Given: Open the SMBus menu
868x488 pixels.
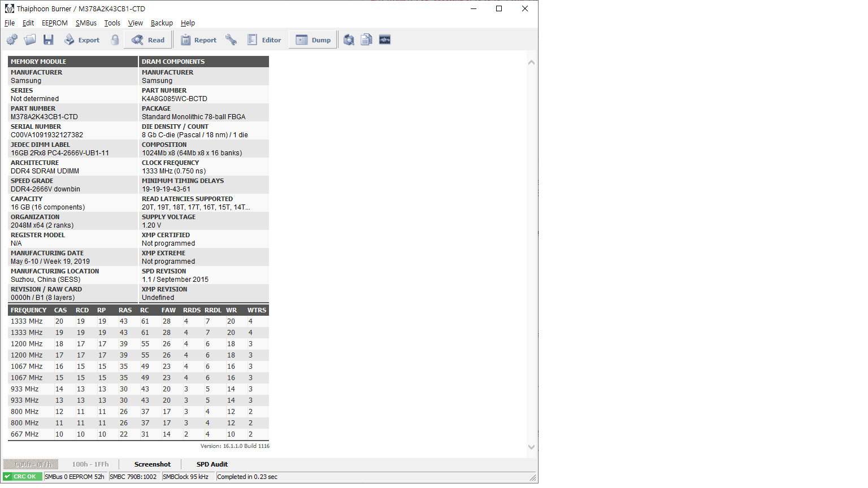Looking at the screenshot, I should pos(86,23).
